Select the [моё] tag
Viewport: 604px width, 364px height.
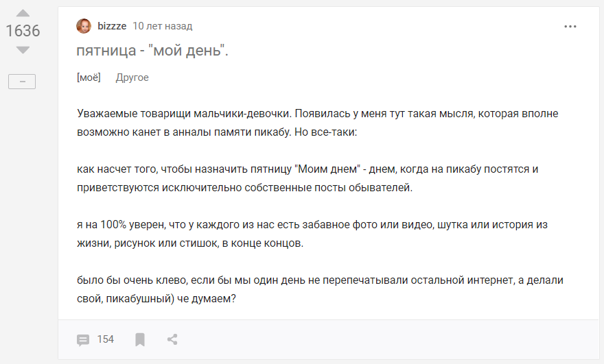(89, 77)
